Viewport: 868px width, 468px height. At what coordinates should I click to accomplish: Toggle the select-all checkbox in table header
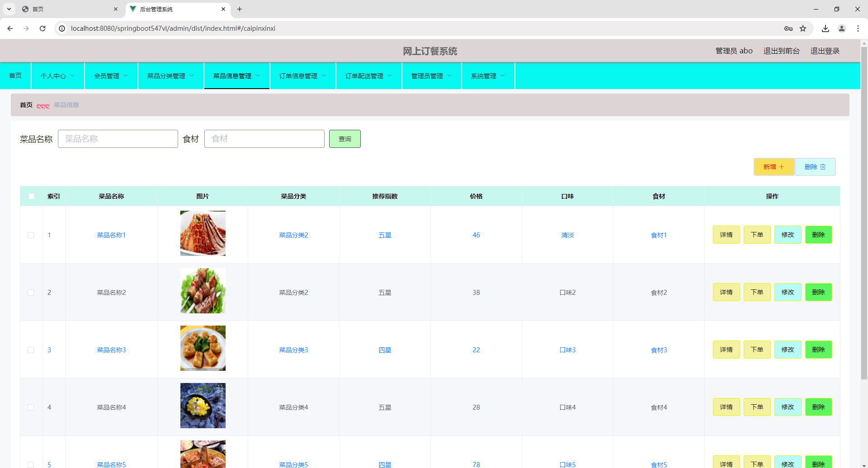coord(31,196)
